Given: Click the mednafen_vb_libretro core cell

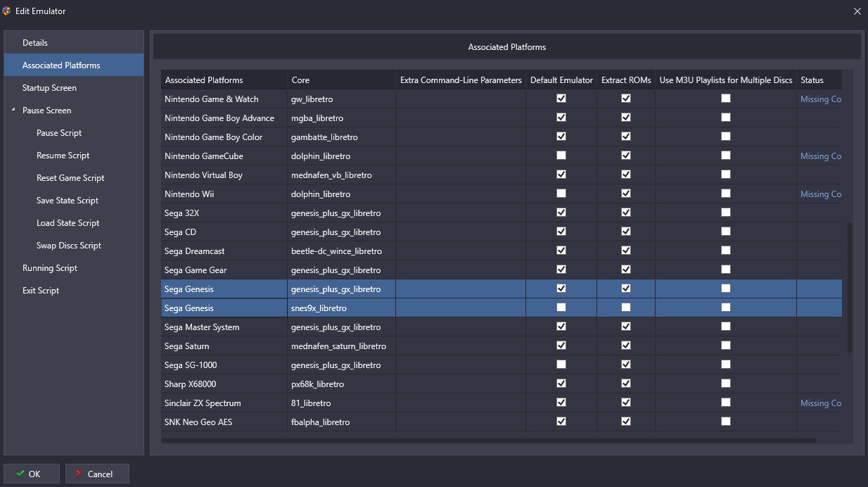Looking at the screenshot, I should pos(341,175).
